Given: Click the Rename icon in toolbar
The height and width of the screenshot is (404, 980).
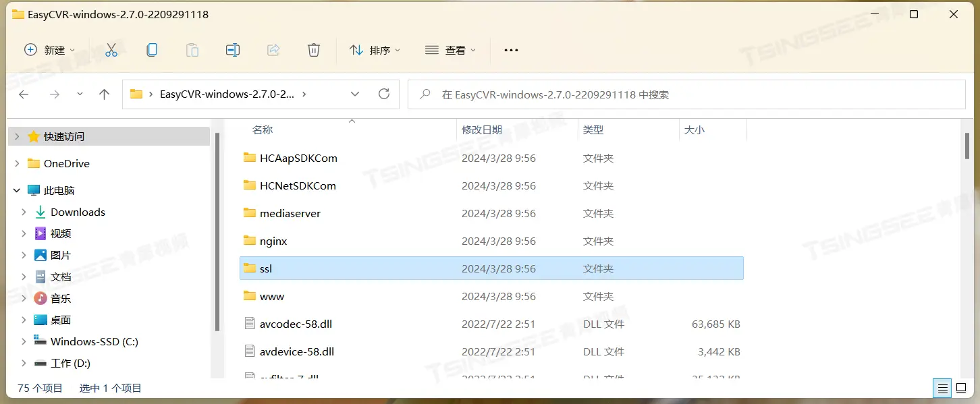Looking at the screenshot, I should [233, 50].
